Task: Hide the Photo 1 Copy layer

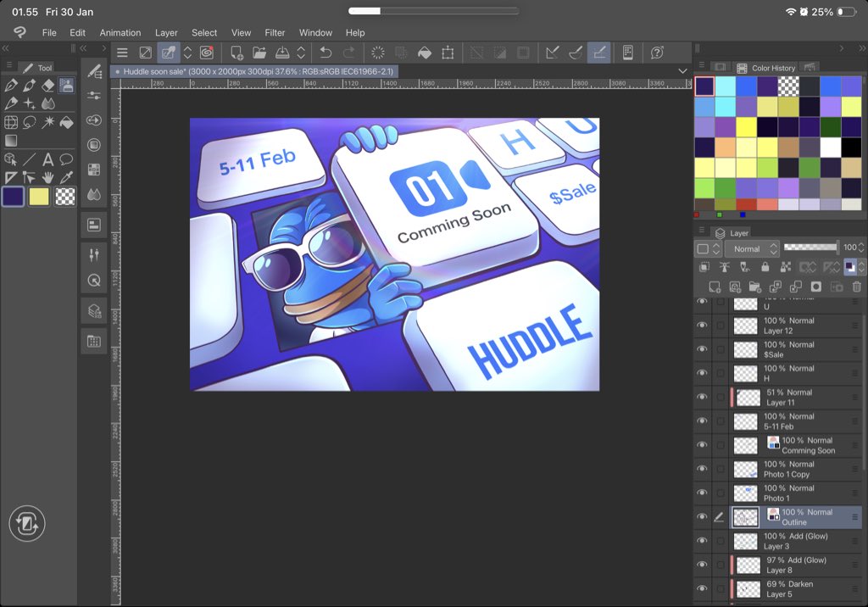Action: tap(702, 469)
